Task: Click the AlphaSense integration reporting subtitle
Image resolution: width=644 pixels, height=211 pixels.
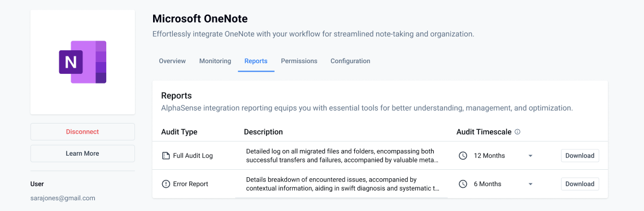Action: (x=367, y=108)
